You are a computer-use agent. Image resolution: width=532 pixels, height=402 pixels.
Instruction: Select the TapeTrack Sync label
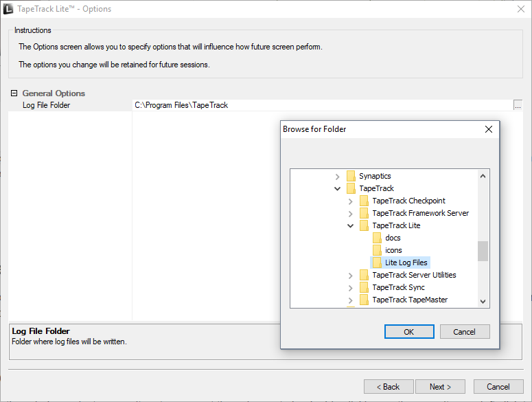click(x=398, y=287)
